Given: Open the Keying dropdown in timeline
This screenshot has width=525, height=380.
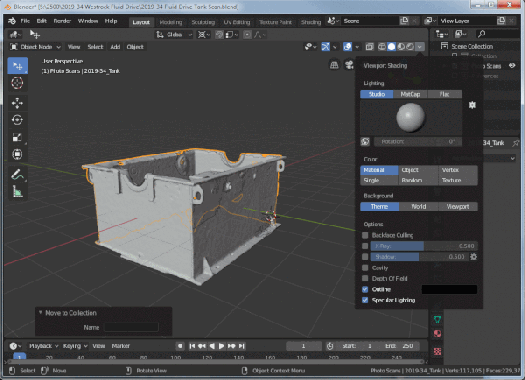Looking at the screenshot, I should point(75,346).
